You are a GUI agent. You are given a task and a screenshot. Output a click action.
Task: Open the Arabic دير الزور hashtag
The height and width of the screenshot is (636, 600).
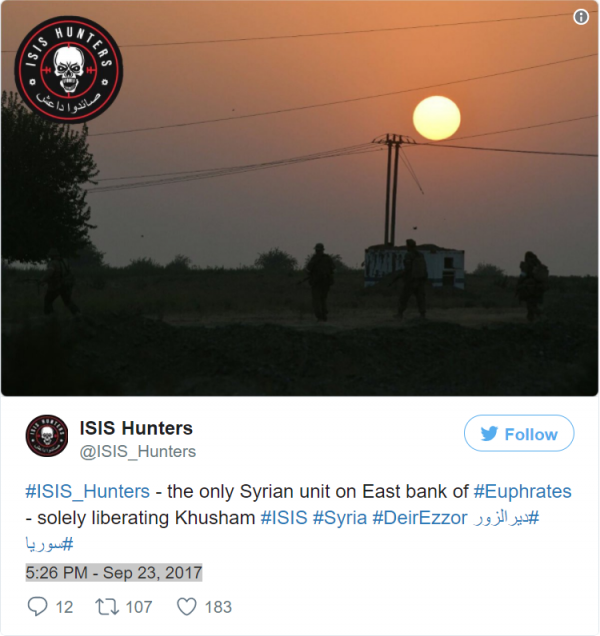[506, 518]
